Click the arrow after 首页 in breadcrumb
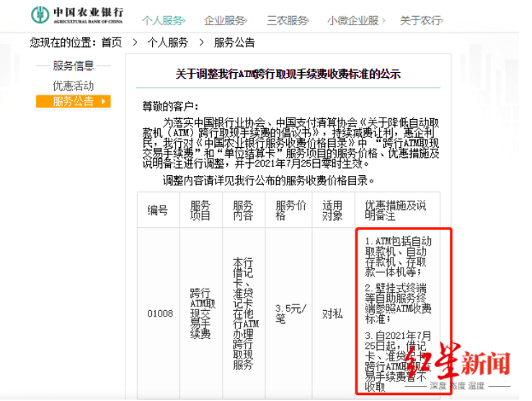This screenshot has width=532, height=401. point(135,43)
